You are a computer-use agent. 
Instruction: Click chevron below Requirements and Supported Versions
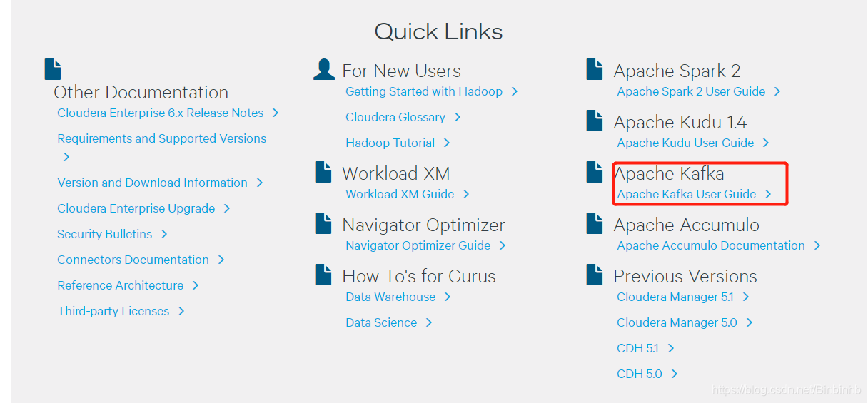click(x=66, y=157)
